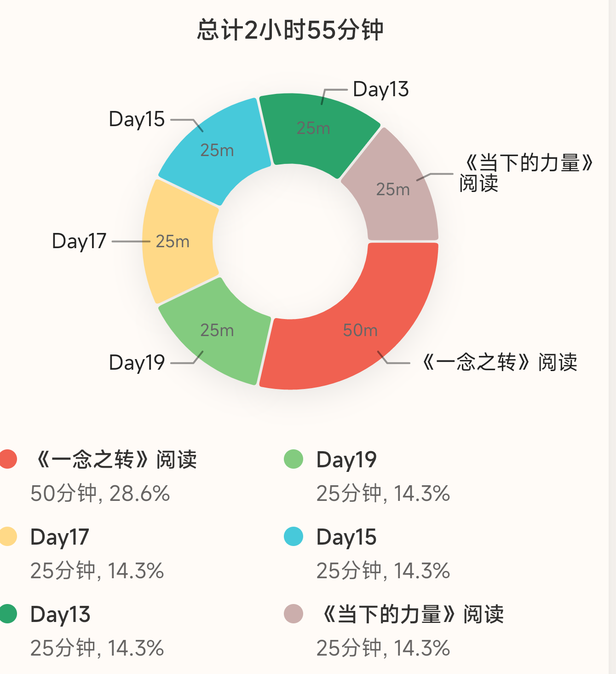Click the red legend dot for 《一念之转》阅读
This screenshot has width=616, height=674.
coord(8,459)
